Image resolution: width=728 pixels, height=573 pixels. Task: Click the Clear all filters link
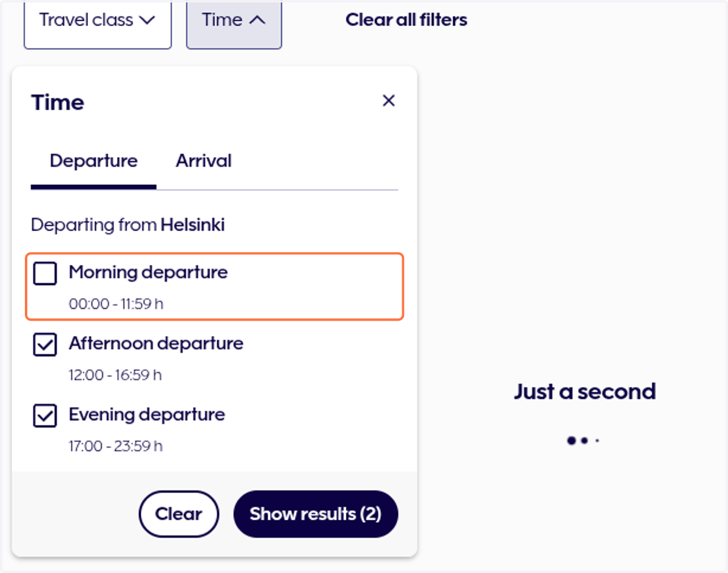(x=406, y=20)
